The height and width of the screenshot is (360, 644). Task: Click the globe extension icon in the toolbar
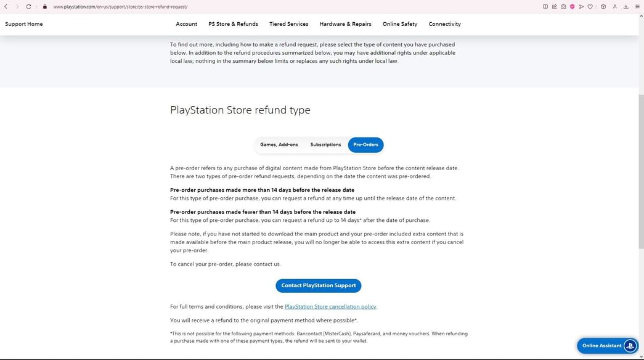click(603, 6)
